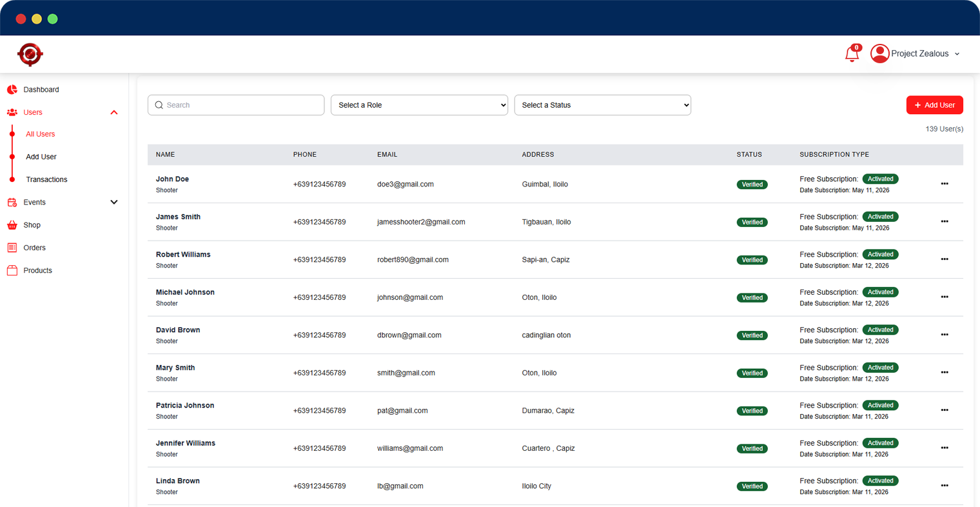Click the STATUS column header
Screen dimensions: 980x507
pos(749,155)
